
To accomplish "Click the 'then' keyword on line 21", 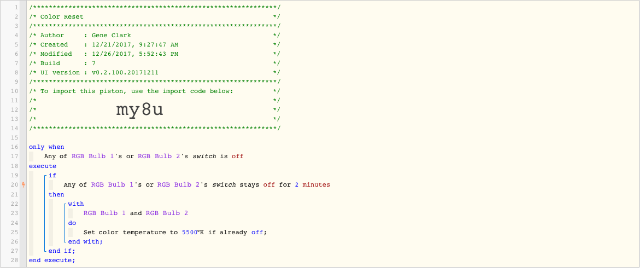I will point(56,194).
